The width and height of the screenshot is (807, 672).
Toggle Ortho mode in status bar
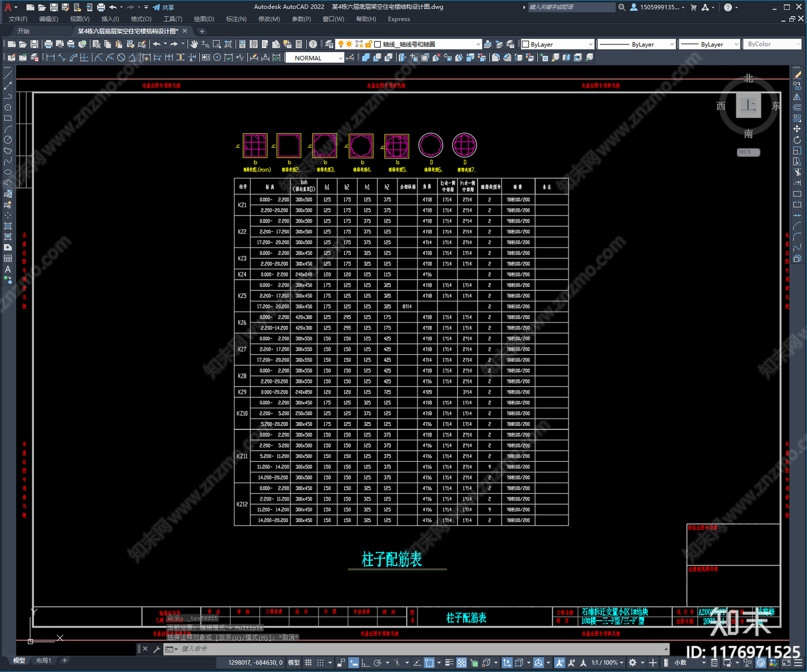pos(365,662)
